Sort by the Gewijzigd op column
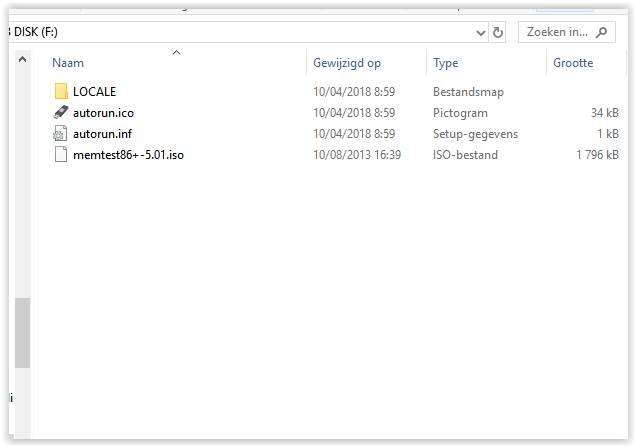Viewport: 636px width, 447px height. click(x=346, y=63)
